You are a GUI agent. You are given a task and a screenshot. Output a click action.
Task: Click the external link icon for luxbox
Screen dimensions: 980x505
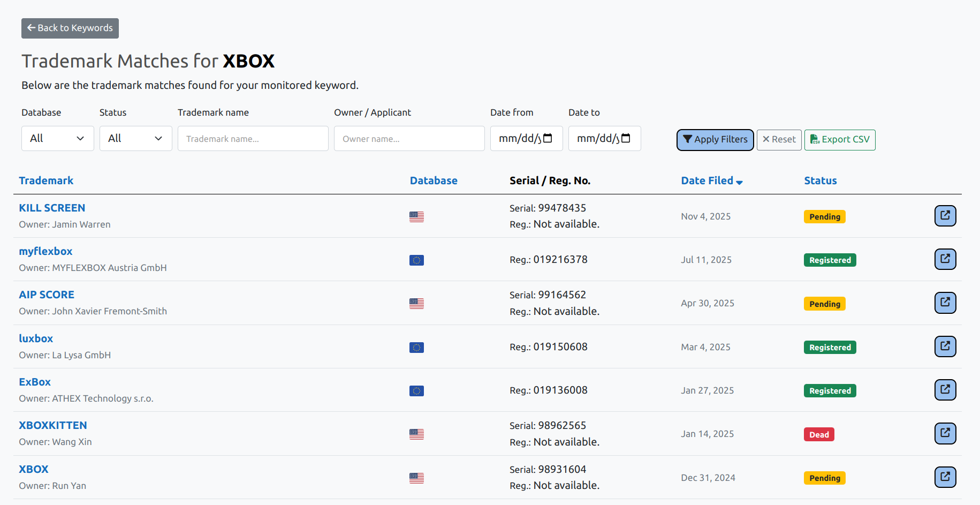945,346
